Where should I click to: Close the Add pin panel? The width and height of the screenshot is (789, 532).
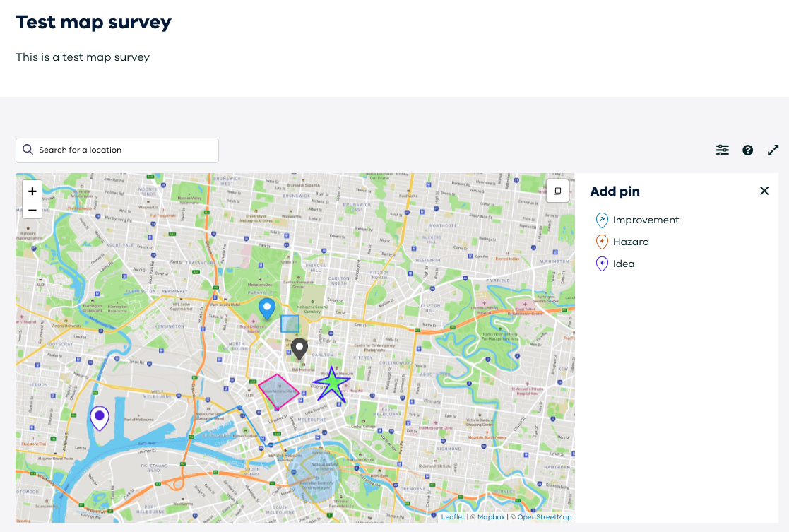pos(764,191)
